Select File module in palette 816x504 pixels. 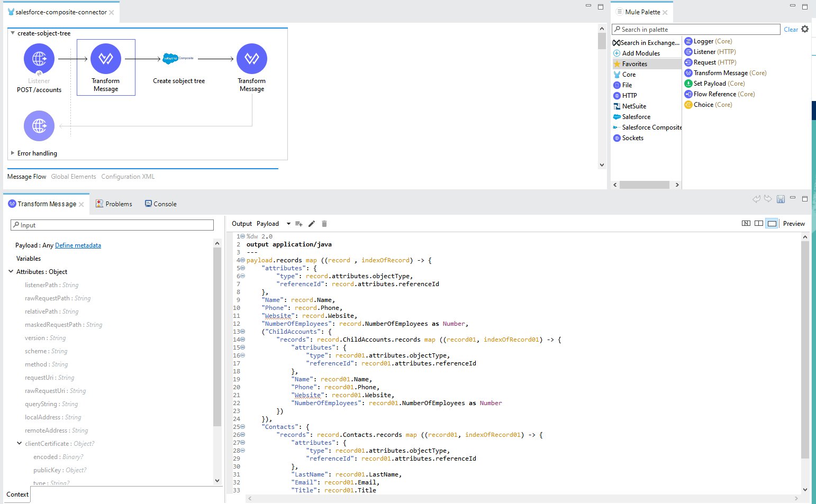click(622, 85)
